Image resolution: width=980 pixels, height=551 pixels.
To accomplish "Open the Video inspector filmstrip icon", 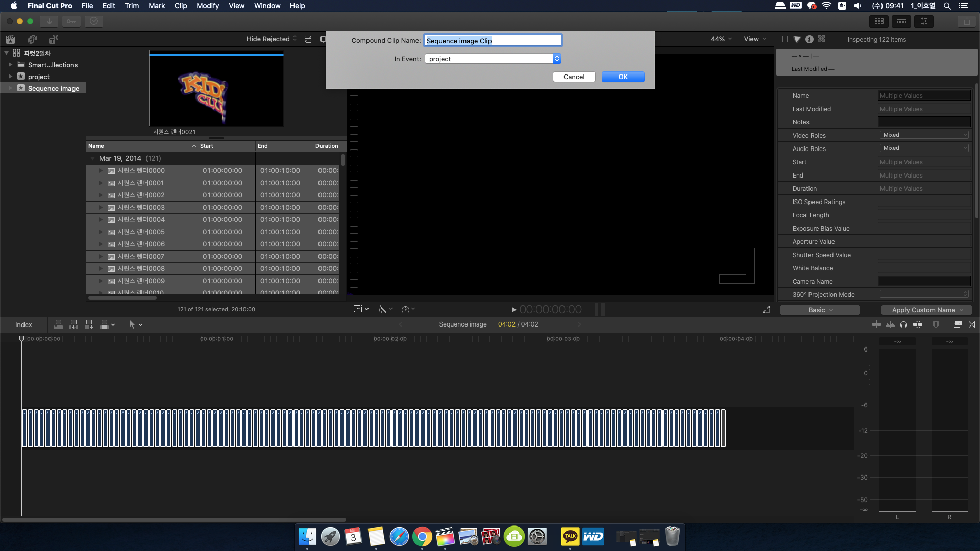I will coord(785,39).
